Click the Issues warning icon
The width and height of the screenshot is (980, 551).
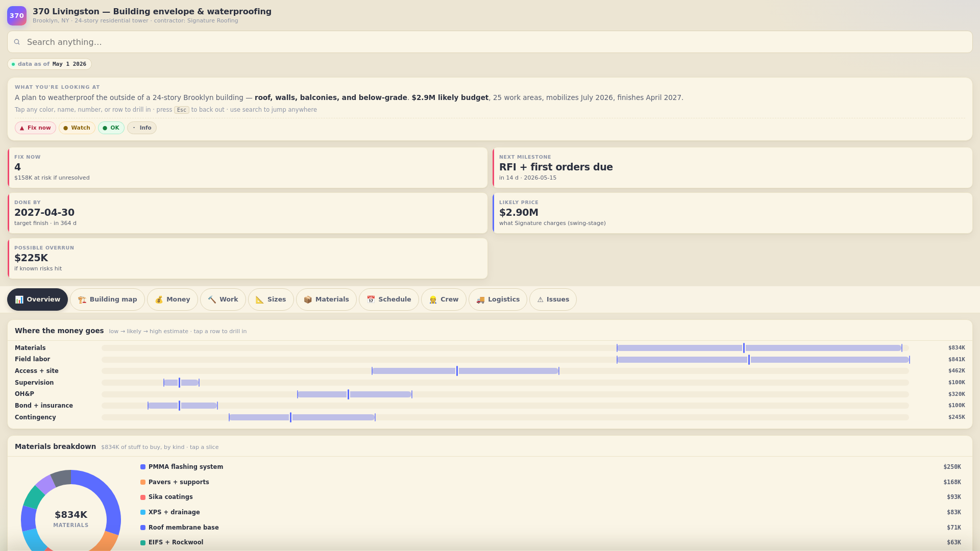pyautogui.click(x=540, y=299)
